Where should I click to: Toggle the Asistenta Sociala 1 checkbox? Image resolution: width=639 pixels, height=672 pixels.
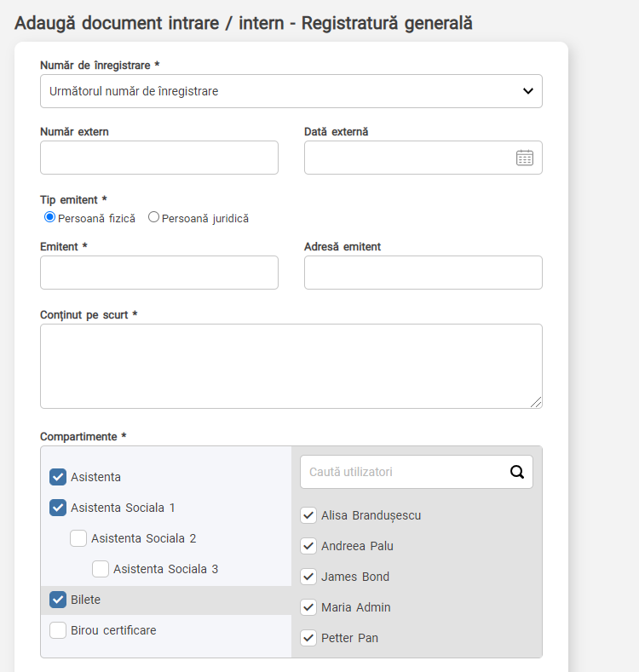point(58,508)
